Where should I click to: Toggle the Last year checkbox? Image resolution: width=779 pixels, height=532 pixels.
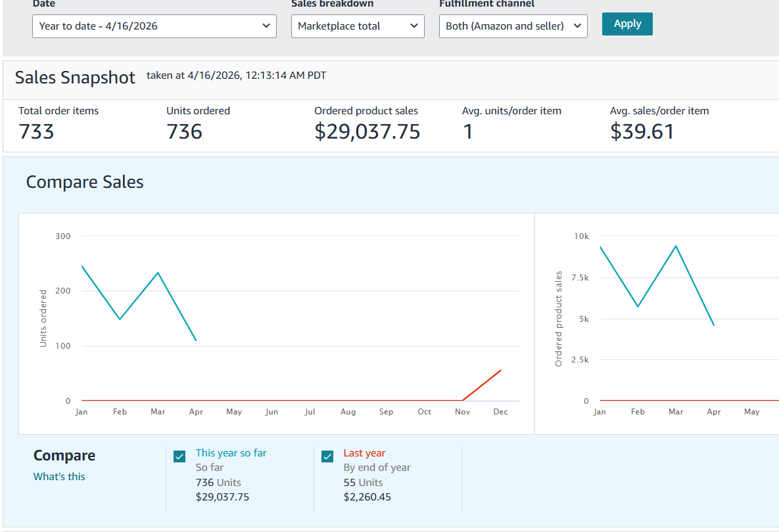point(327,456)
